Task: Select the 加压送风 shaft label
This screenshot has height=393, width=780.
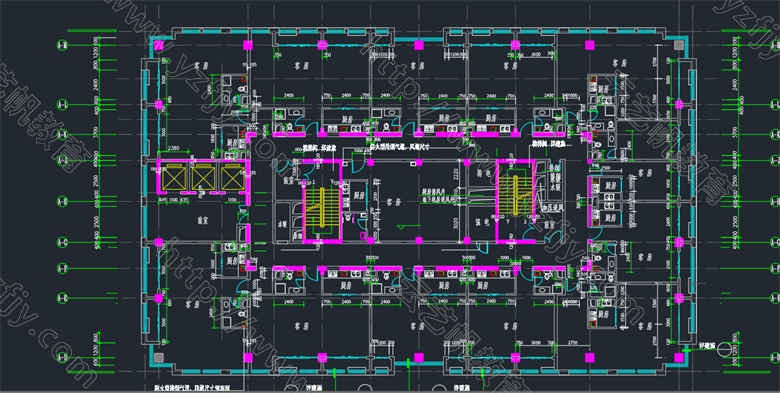Action: coord(553,207)
